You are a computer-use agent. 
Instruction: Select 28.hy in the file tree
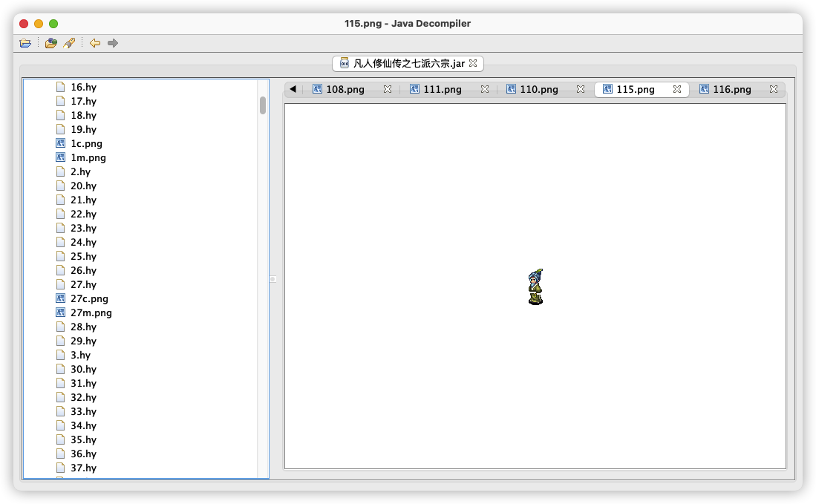[x=83, y=327]
